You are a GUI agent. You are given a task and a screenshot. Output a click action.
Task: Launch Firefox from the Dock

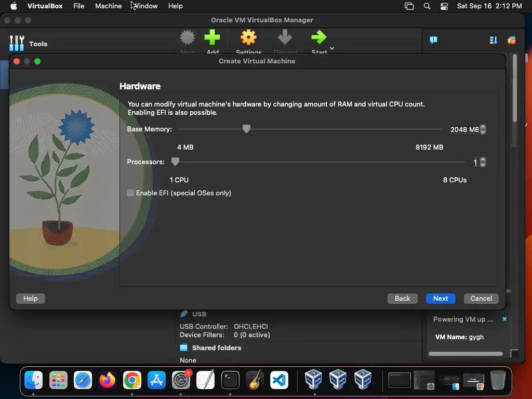[107, 380]
